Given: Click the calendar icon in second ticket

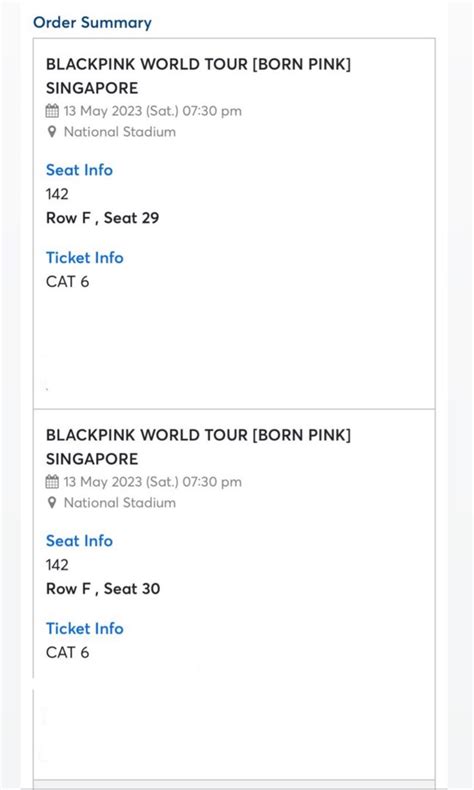Looking at the screenshot, I should pyautogui.click(x=52, y=482).
